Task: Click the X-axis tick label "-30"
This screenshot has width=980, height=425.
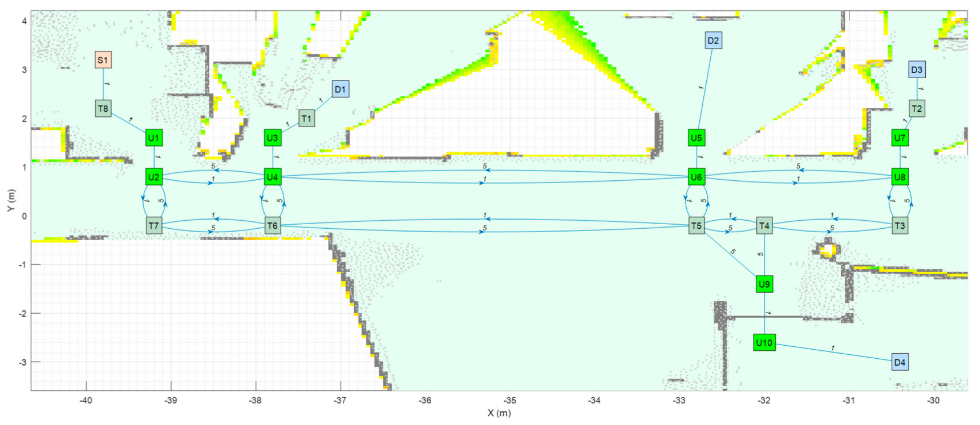Action: click(x=933, y=400)
